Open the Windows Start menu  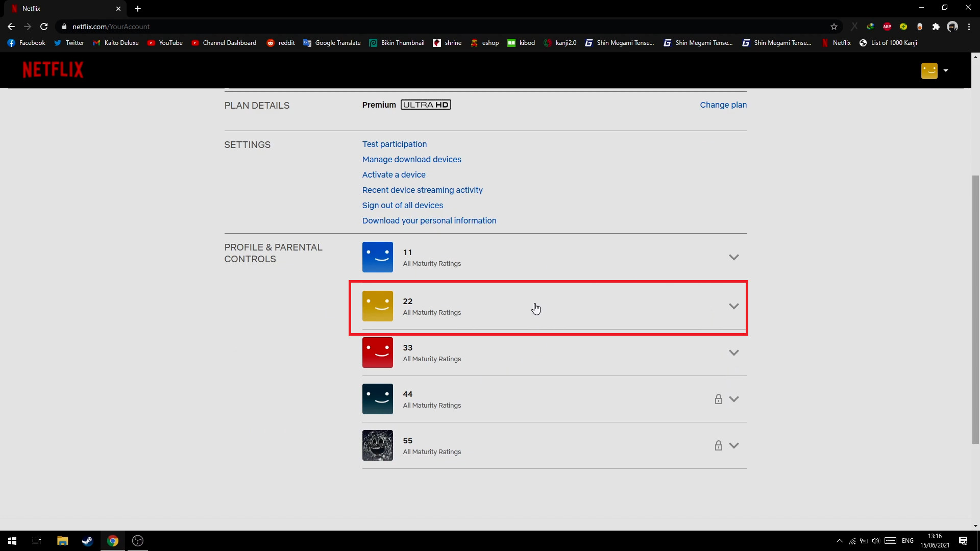[12, 541]
